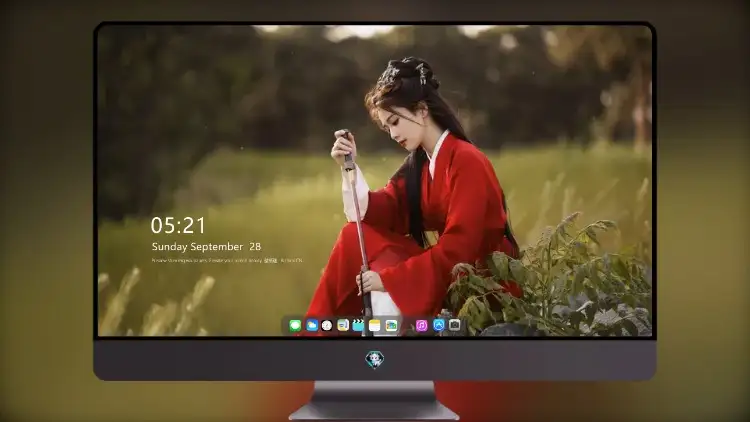Open the dock icon between Clock and clapperboard
The width and height of the screenshot is (750, 422).
(342, 326)
